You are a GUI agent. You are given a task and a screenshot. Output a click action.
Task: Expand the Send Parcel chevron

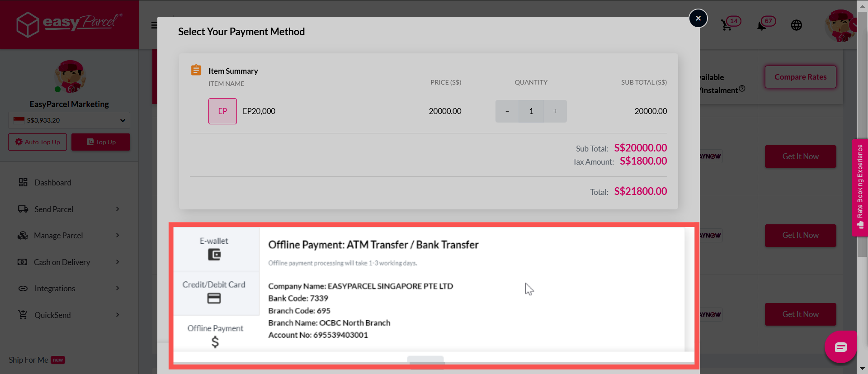pyautogui.click(x=118, y=209)
